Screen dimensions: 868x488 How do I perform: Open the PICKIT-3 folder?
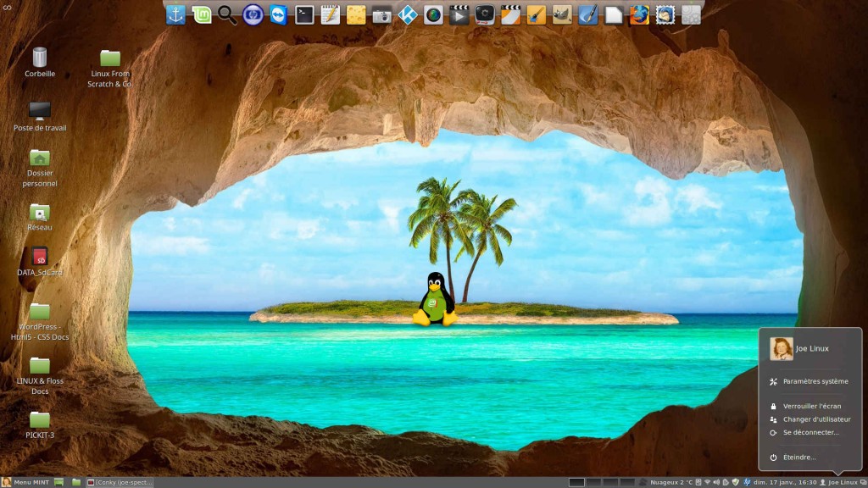coord(40,420)
